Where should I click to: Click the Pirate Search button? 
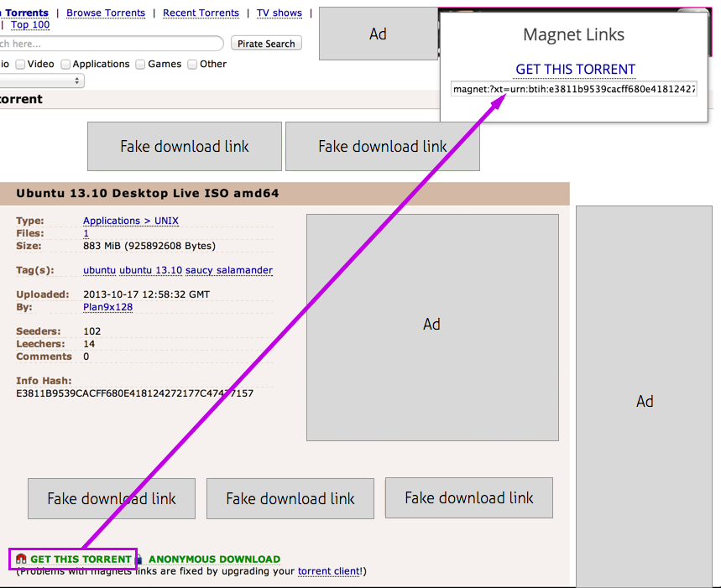[x=266, y=43]
